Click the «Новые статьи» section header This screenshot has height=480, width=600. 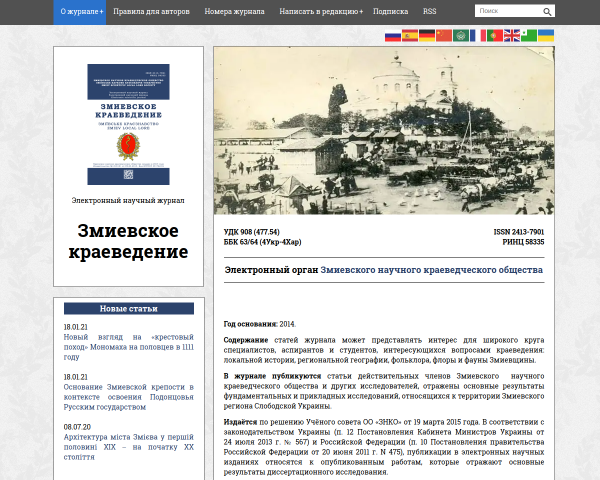(129, 309)
